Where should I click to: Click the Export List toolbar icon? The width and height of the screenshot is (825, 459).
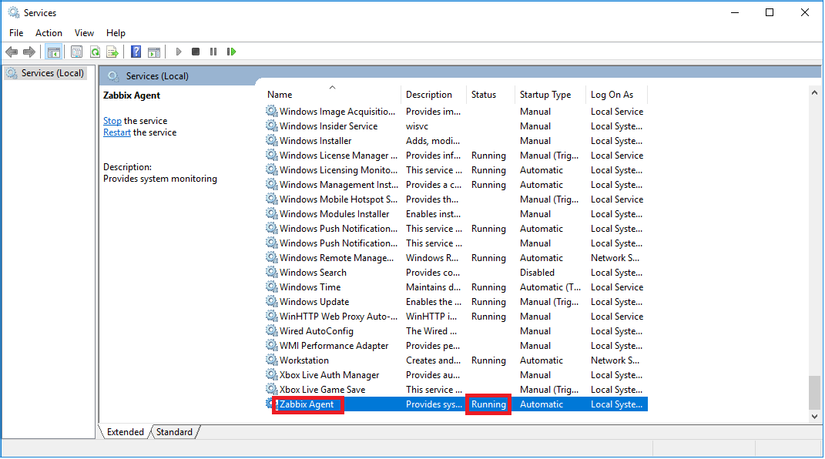(112, 52)
